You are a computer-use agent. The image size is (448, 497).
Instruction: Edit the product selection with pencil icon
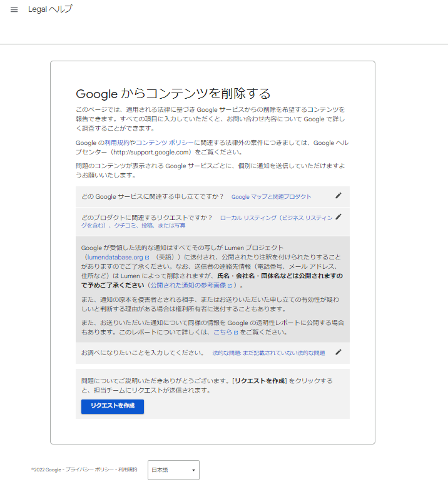(x=339, y=217)
